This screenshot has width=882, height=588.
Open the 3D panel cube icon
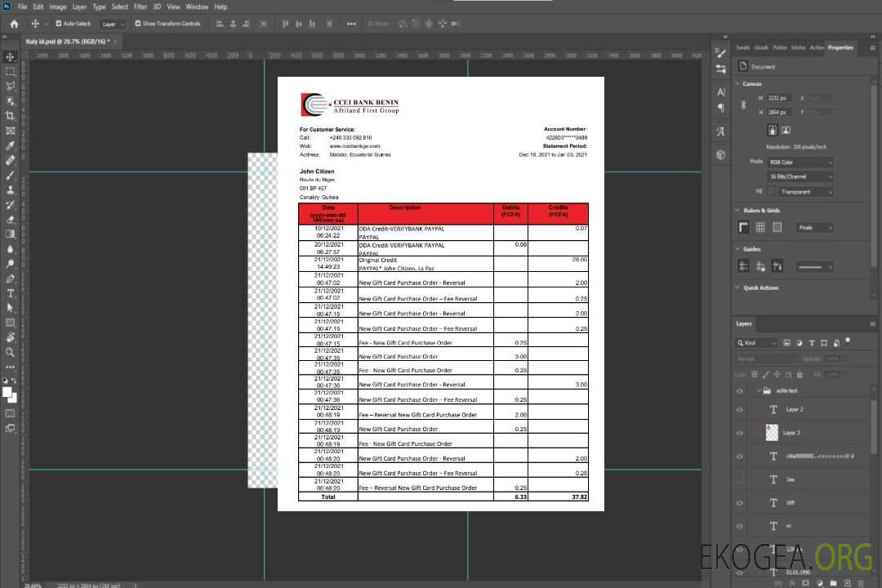tap(720, 154)
